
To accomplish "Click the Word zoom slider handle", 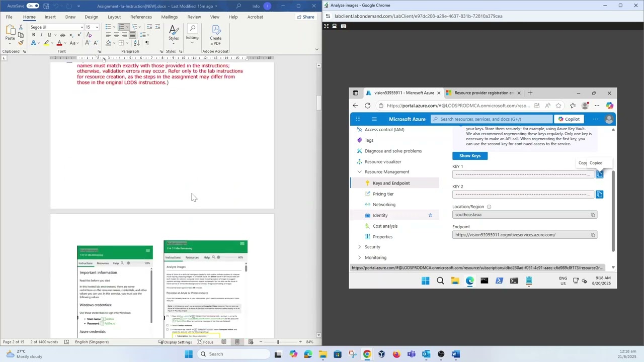I will point(278,342).
